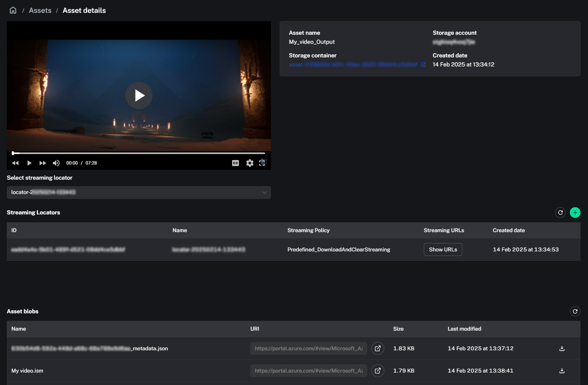Download the My video.ism blob

(x=562, y=371)
